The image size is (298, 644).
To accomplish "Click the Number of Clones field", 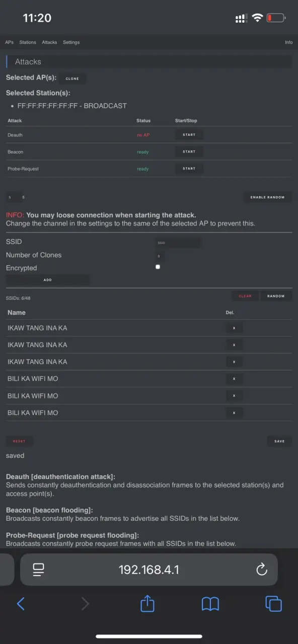I will point(160,256).
